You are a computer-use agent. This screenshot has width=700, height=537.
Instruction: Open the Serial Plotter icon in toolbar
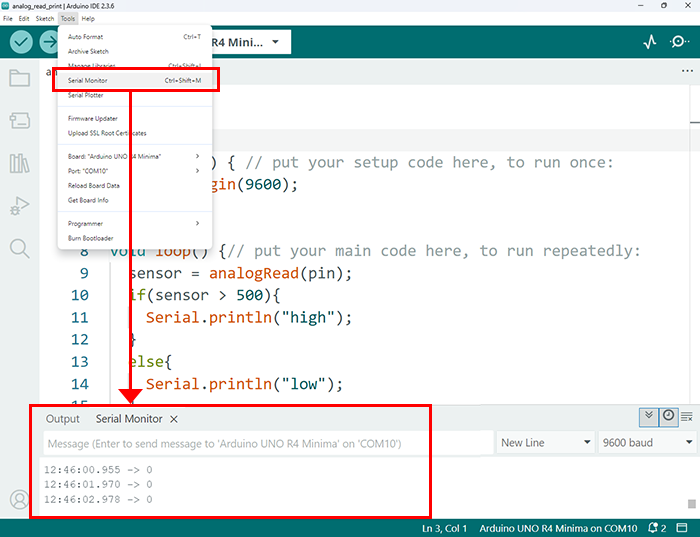[x=650, y=42]
